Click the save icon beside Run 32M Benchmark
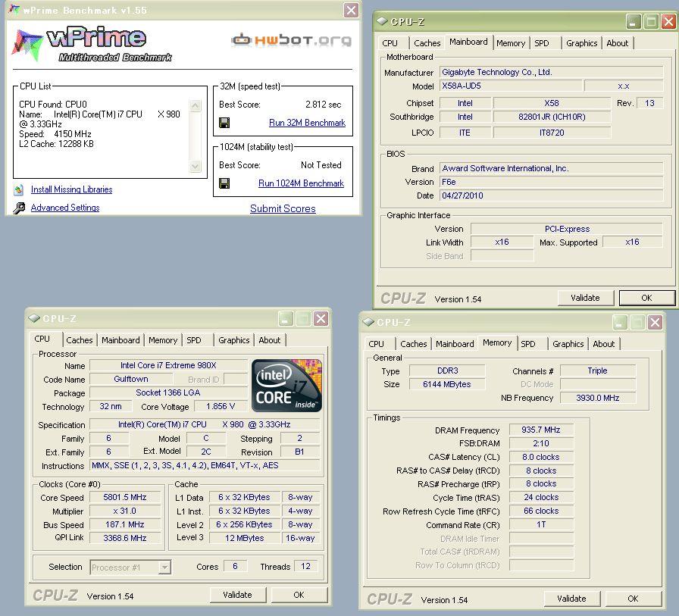Screen dimensions: 679x616 224,123
